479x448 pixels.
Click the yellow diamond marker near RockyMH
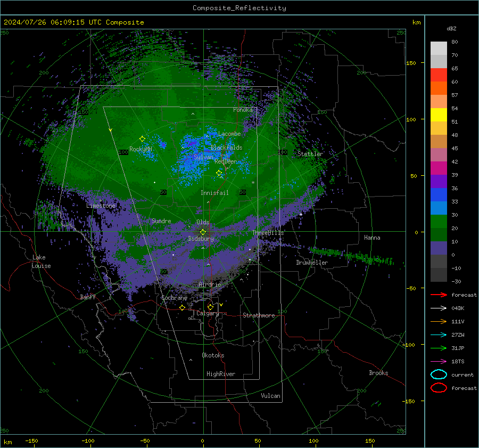coord(142,139)
